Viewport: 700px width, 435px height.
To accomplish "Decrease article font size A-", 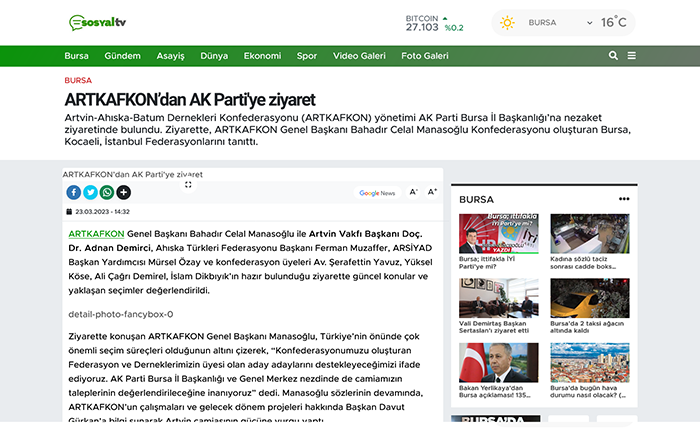I will click(x=413, y=192).
